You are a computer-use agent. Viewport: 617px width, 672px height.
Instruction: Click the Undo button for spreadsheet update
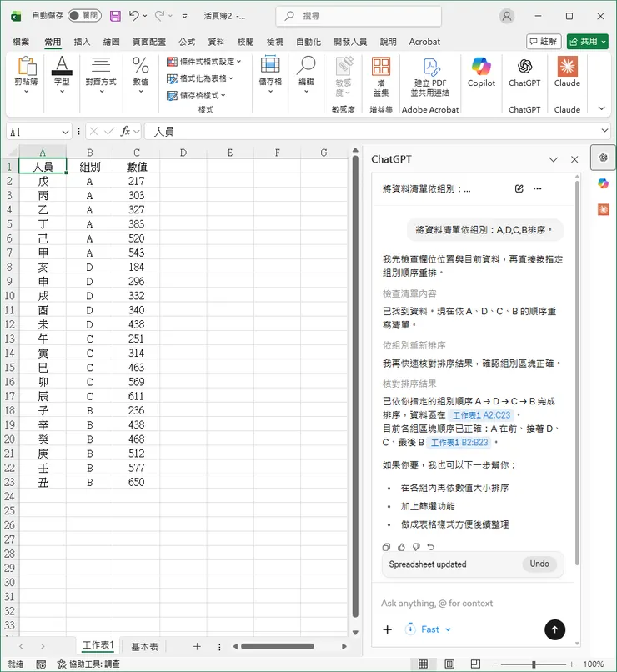coord(539,564)
